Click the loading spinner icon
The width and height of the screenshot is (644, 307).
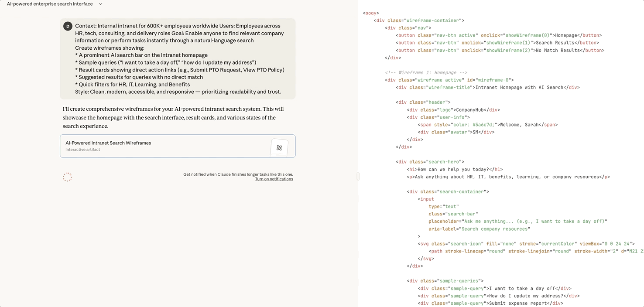[x=67, y=177]
